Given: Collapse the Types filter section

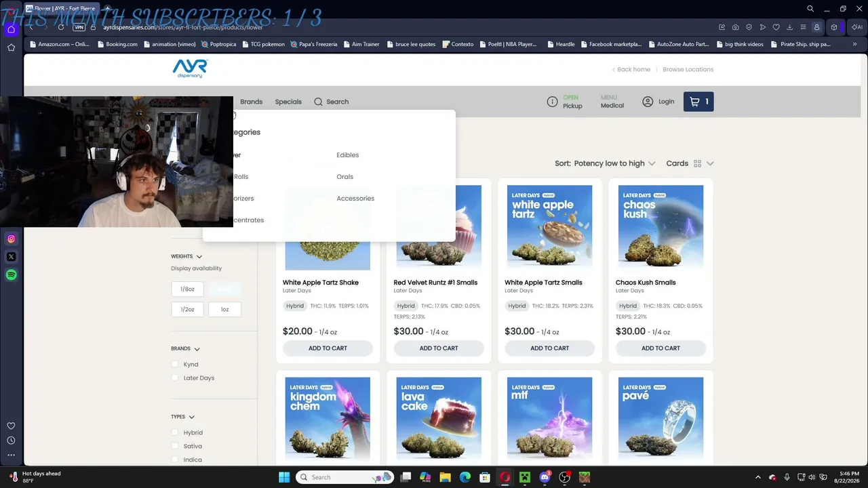Looking at the screenshot, I should [x=182, y=417].
